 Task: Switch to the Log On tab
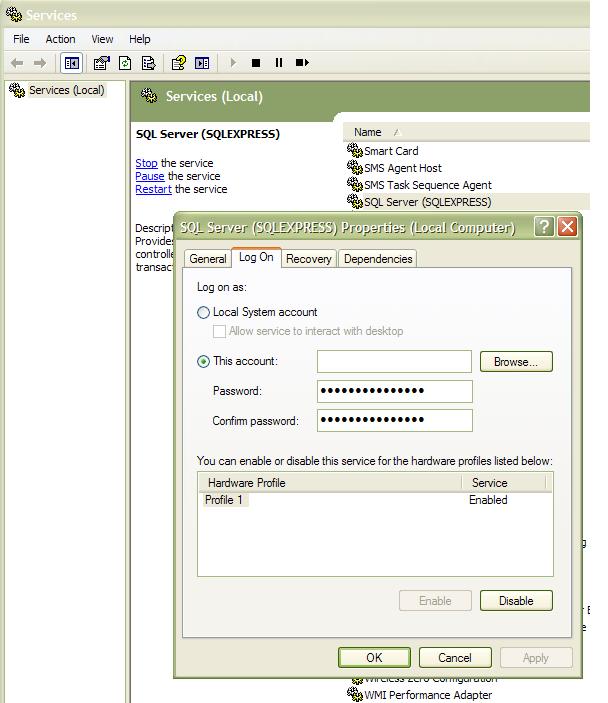click(x=256, y=257)
